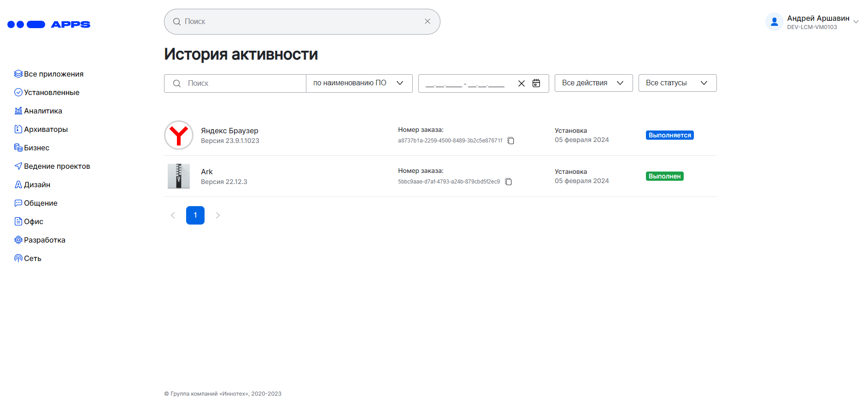868x415 pixels.
Task: Click the APPS logo
Action: tap(49, 24)
